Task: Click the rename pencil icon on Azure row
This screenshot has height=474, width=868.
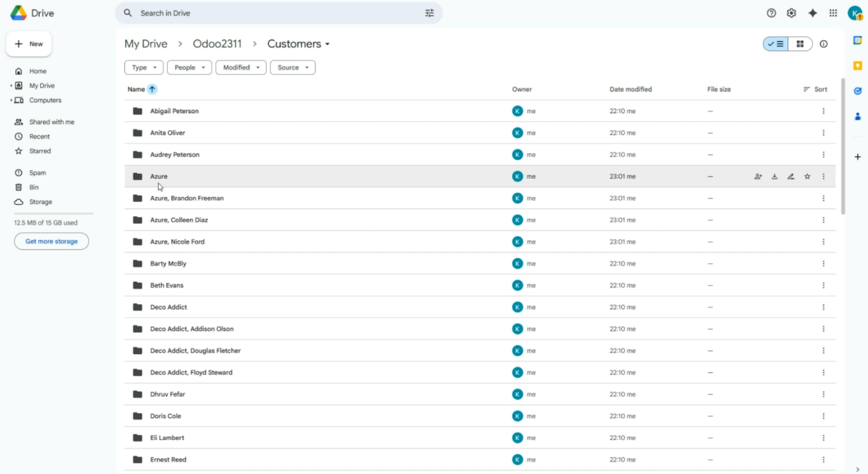Action: click(791, 177)
